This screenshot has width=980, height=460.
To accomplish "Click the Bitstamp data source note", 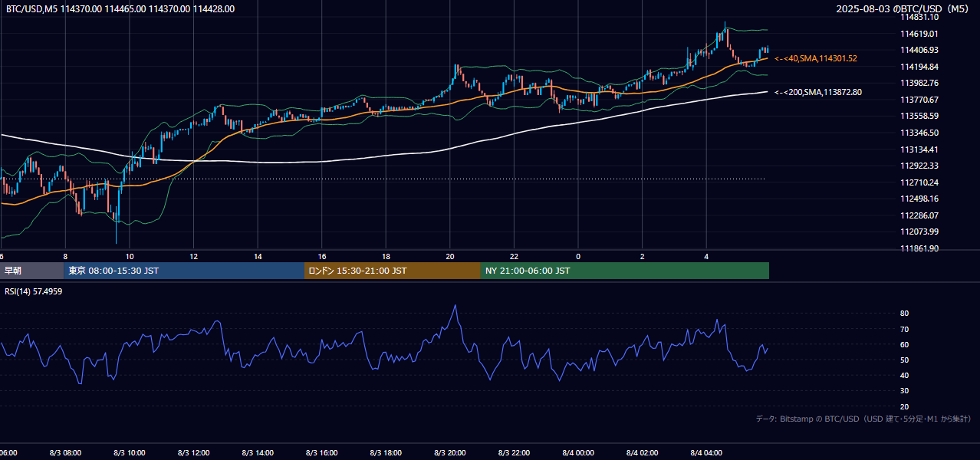I will (x=863, y=419).
